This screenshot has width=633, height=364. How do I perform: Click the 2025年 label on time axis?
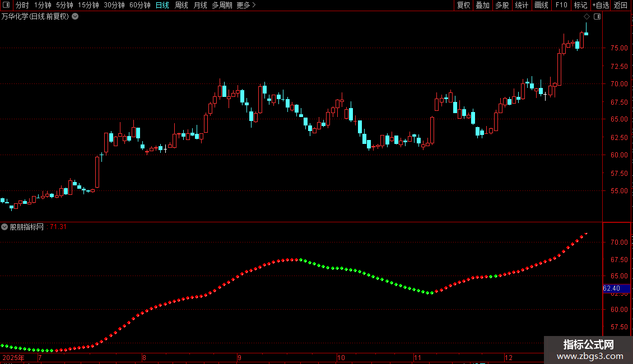pos(13,357)
